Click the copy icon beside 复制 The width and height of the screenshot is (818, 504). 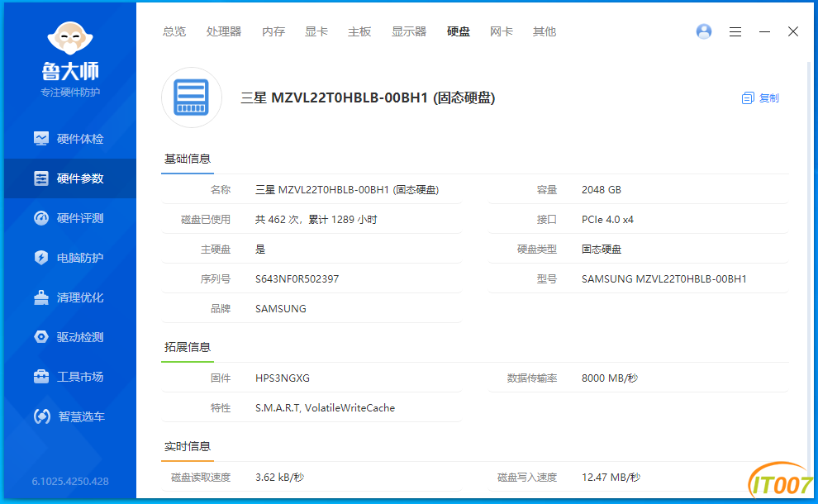coord(748,98)
